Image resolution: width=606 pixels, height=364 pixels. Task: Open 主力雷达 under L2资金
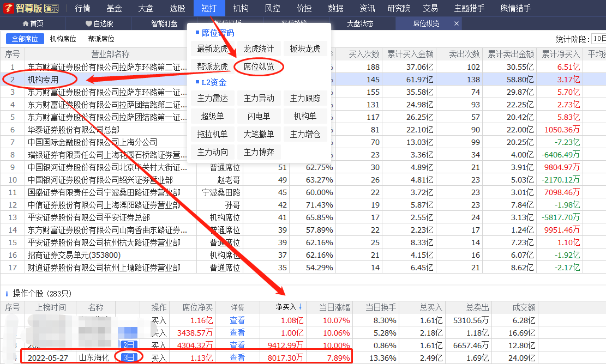pyautogui.click(x=213, y=99)
